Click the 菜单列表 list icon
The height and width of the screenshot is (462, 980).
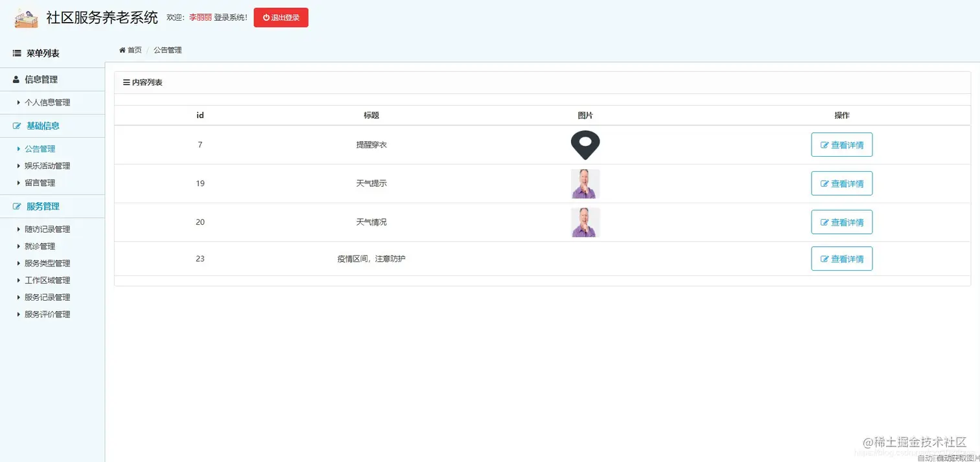point(17,53)
